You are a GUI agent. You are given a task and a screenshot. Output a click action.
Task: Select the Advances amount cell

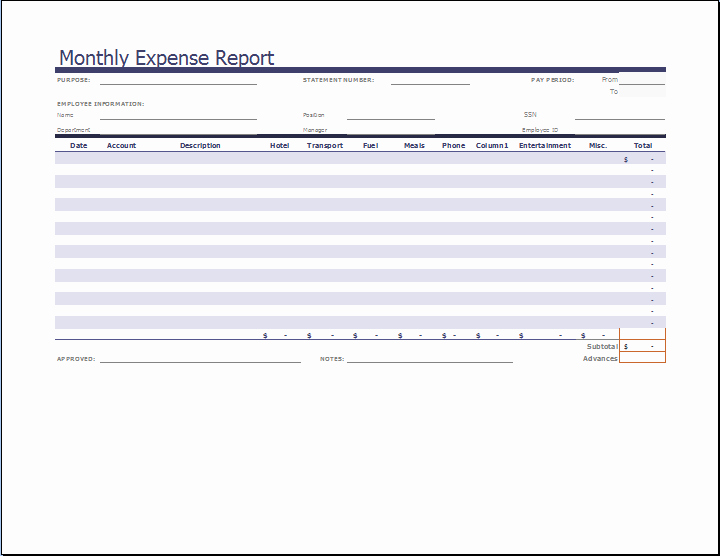tap(642, 358)
